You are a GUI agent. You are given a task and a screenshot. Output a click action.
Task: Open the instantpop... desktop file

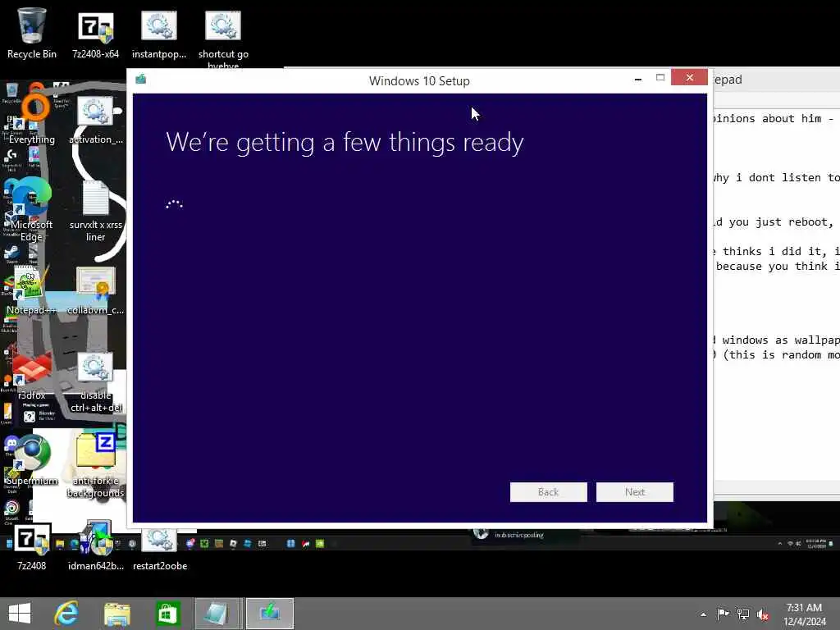click(159, 33)
